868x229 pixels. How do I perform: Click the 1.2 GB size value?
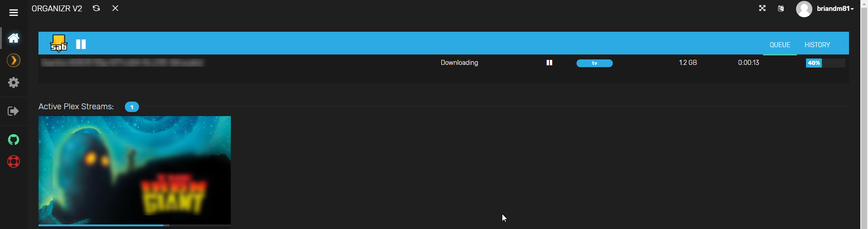click(x=688, y=63)
